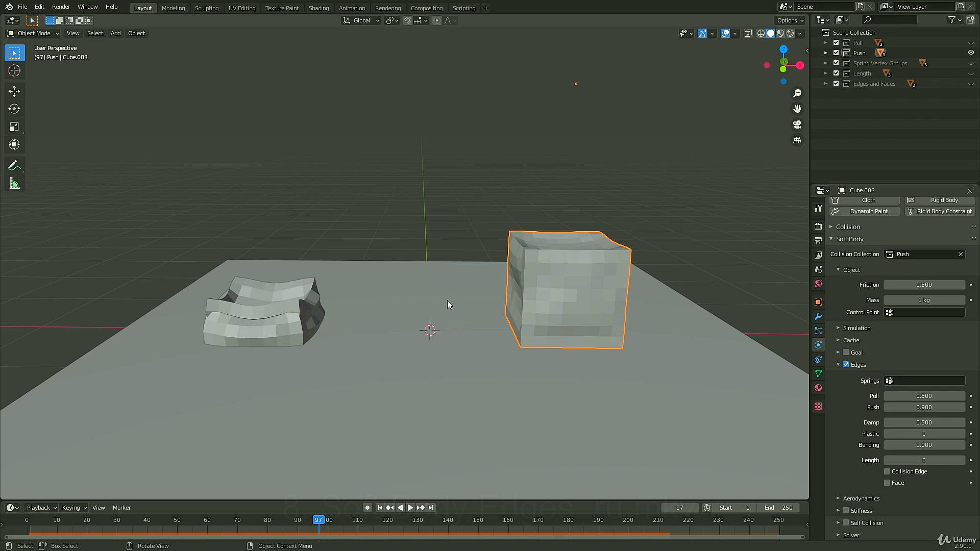Select the Rotate tool

14,109
